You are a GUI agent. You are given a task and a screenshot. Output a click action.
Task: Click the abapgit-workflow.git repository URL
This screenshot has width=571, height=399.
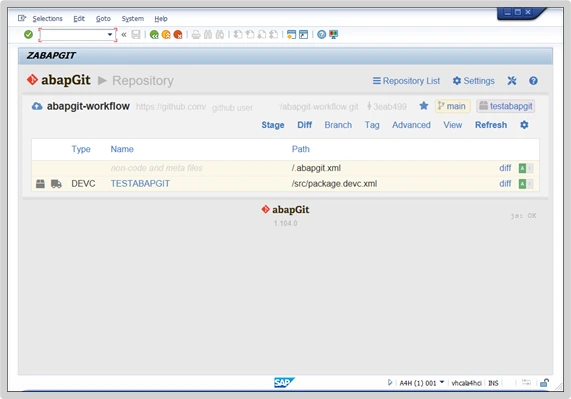click(x=247, y=107)
